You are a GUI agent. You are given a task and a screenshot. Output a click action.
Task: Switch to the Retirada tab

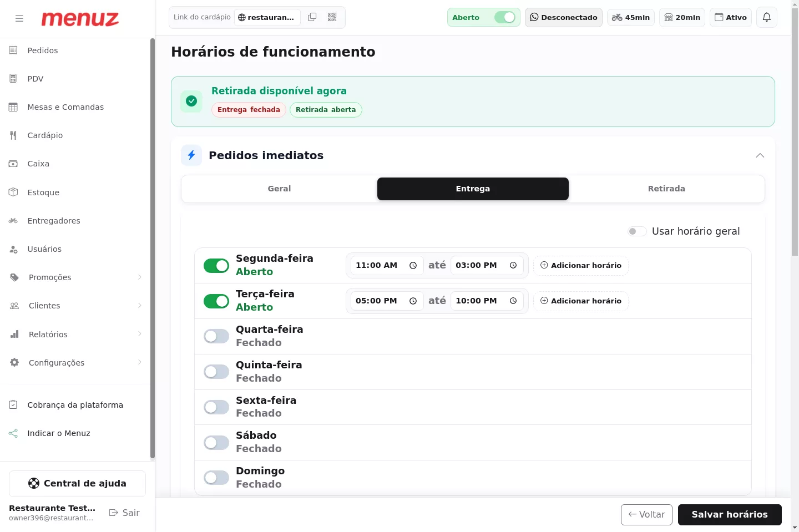click(666, 189)
